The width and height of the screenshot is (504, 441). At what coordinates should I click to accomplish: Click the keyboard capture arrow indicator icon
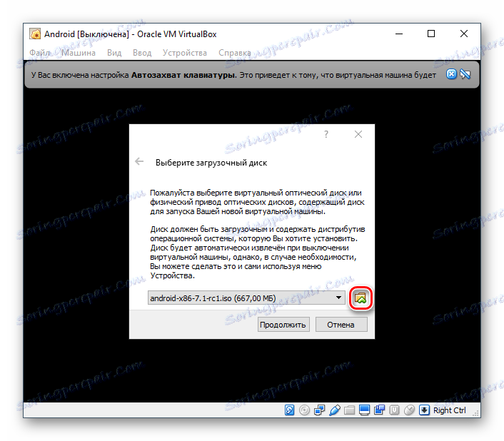[424, 410]
